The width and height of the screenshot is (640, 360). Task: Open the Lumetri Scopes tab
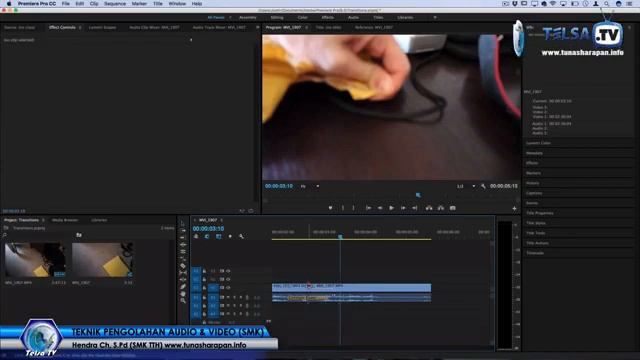(x=102, y=27)
